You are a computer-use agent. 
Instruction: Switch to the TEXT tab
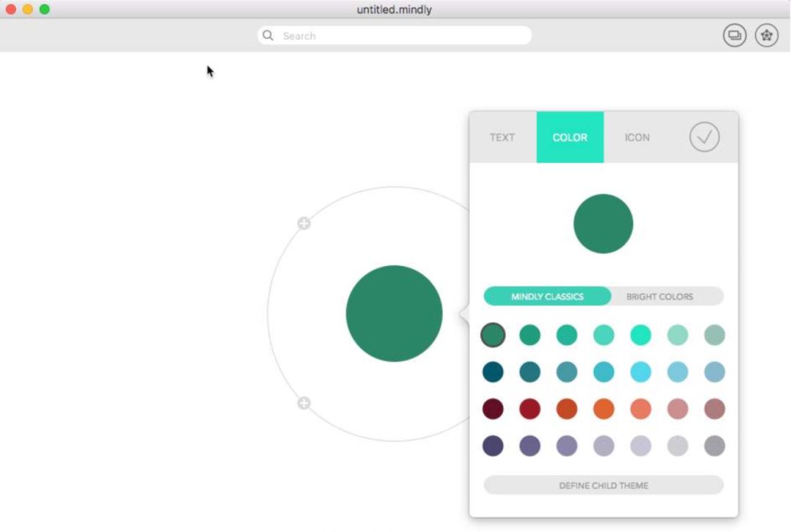coord(502,137)
